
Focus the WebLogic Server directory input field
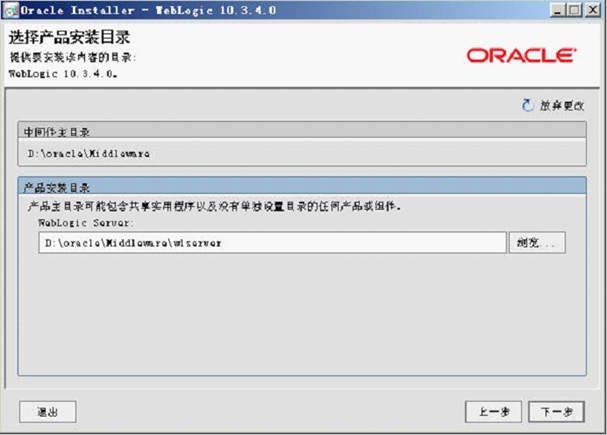(x=272, y=243)
